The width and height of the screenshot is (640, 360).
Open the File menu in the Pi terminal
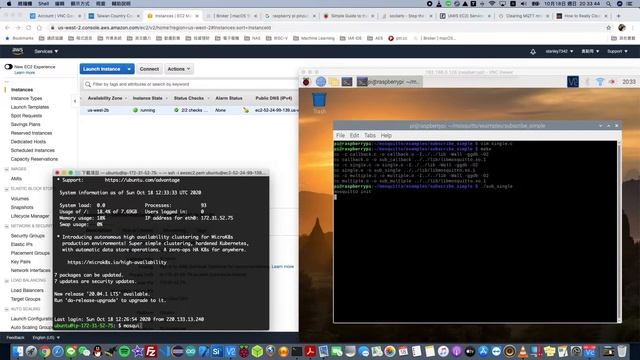click(x=340, y=135)
